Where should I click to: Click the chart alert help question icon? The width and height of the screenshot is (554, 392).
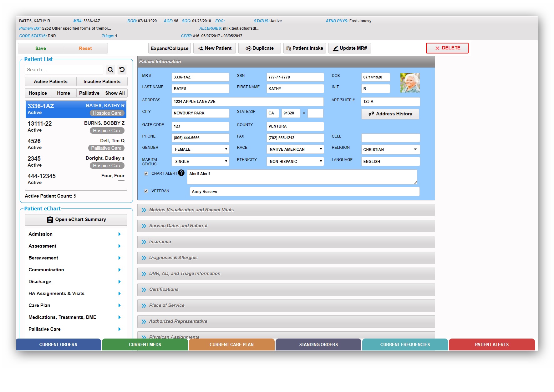pyautogui.click(x=181, y=173)
